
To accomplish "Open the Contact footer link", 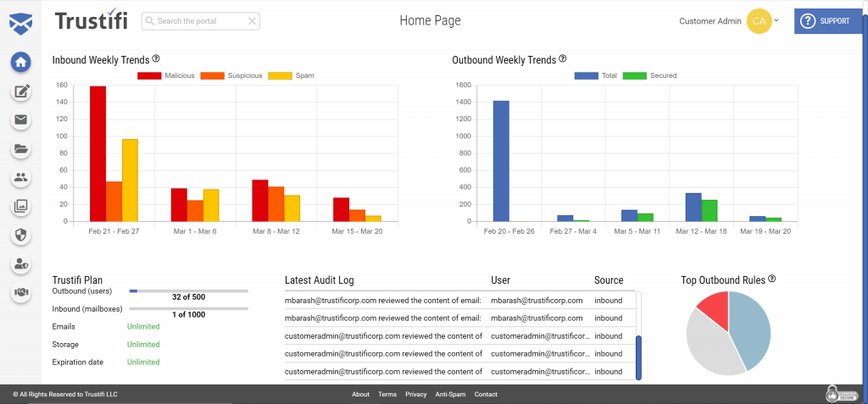I will (x=486, y=395).
